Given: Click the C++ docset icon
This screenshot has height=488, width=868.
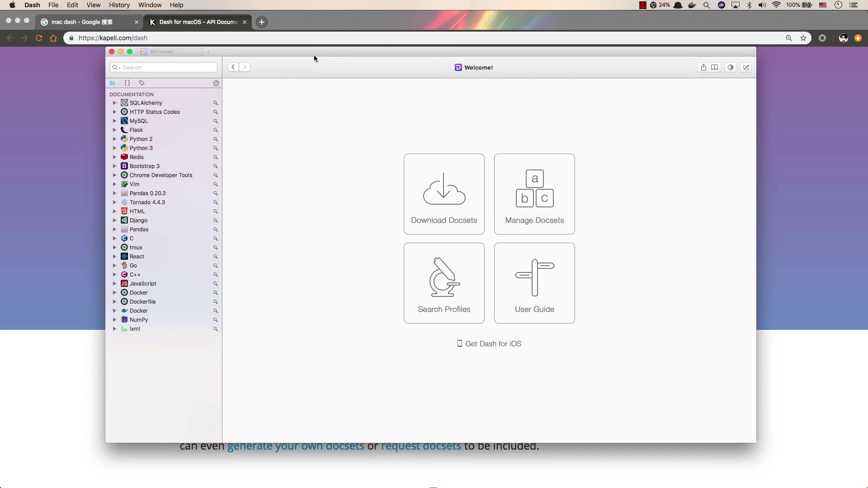Looking at the screenshot, I should click(124, 275).
